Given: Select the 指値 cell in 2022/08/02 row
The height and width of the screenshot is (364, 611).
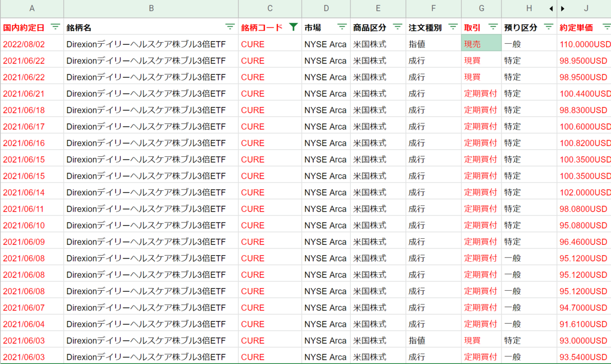Looking at the screenshot, I should click(434, 44).
